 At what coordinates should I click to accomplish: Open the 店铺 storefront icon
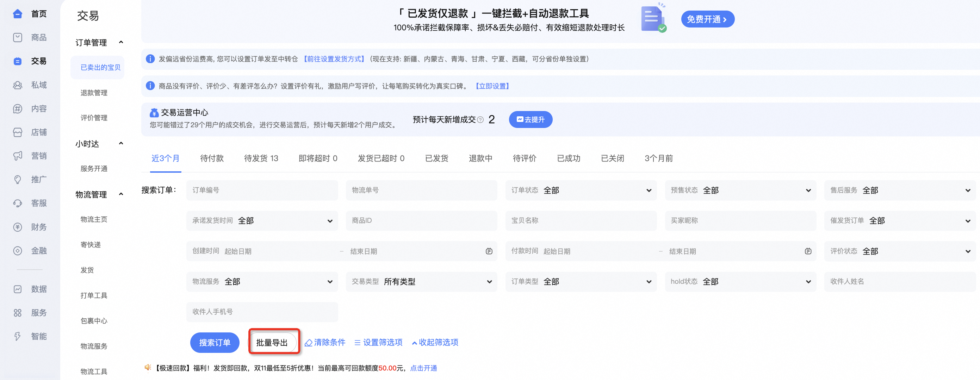point(18,132)
